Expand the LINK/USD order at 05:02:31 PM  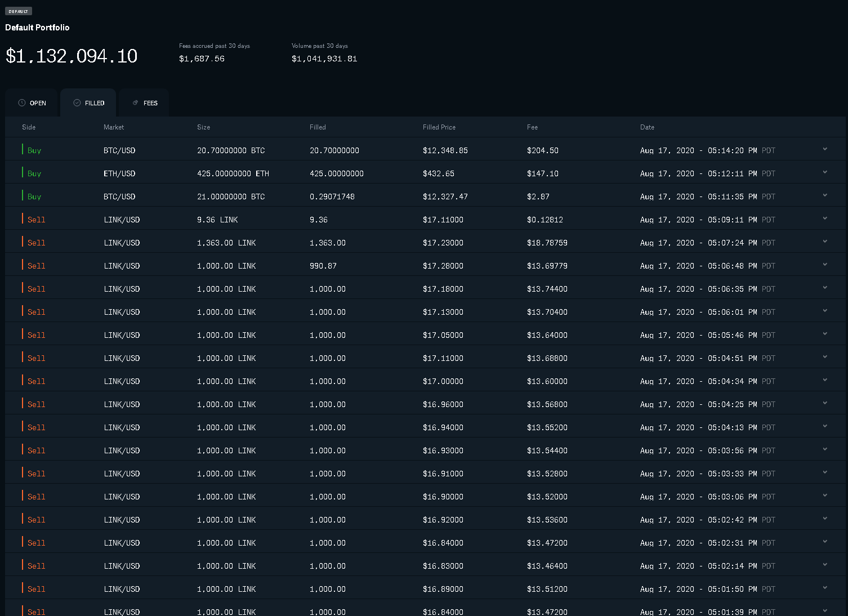824,542
